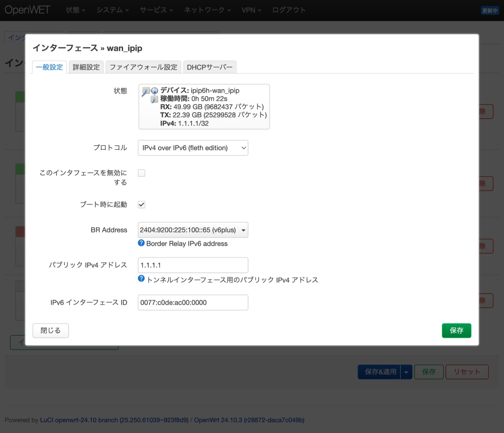This screenshot has height=433, width=504.
Task: Expand the 保存&適用 dropdown arrow
Action: click(x=406, y=372)
